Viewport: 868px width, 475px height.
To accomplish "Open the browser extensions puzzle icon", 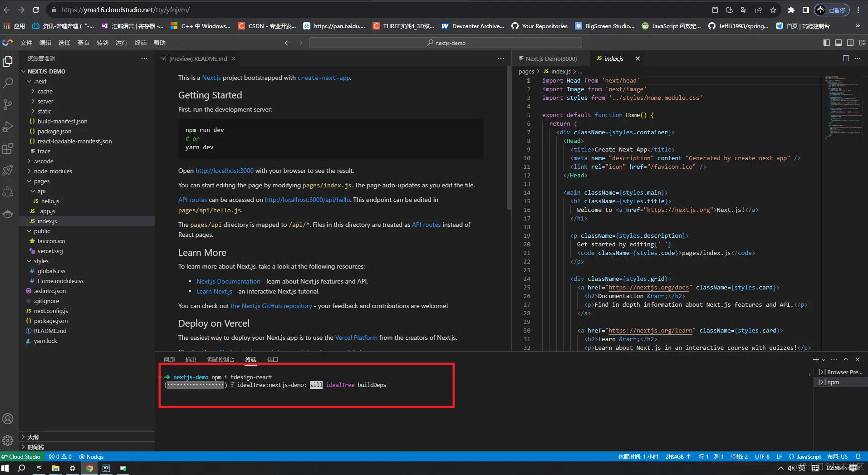I will (x=791, y=10).
